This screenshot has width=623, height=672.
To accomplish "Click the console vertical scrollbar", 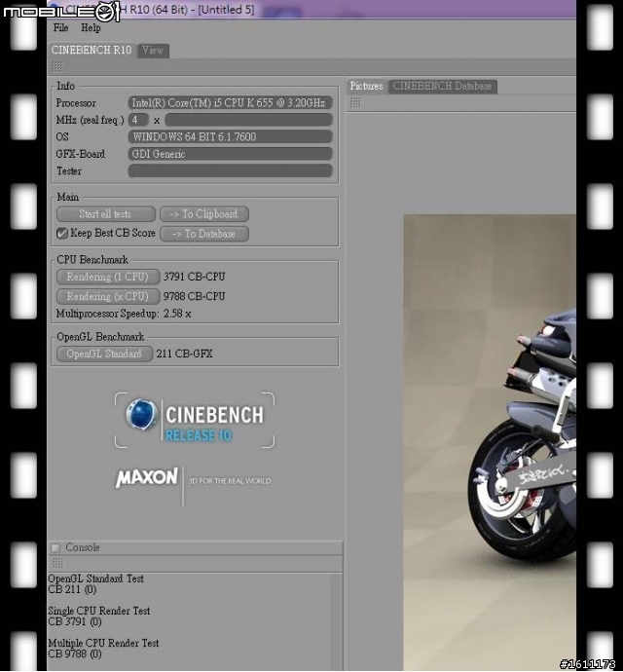I will pyautogui.click(x=337, y=622).
